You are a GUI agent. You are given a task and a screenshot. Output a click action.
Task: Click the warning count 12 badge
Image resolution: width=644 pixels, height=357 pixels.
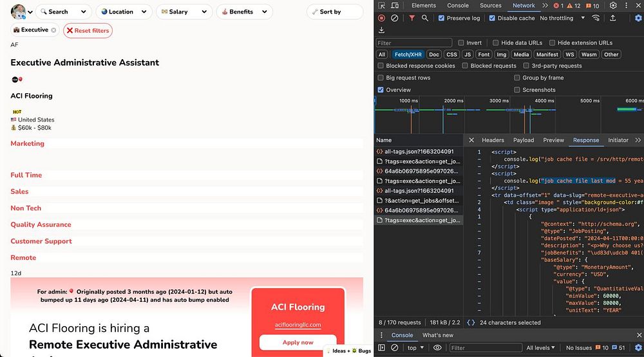574,6
